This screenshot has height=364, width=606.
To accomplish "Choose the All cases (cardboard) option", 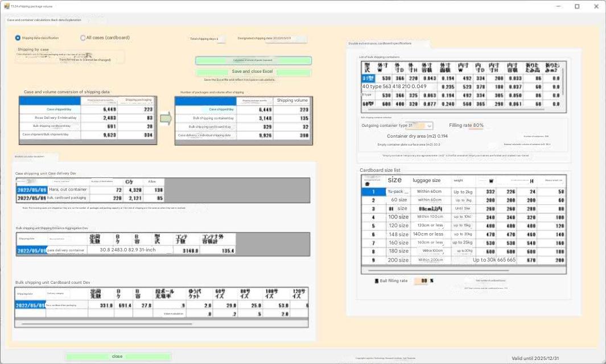I will (83, 38).
